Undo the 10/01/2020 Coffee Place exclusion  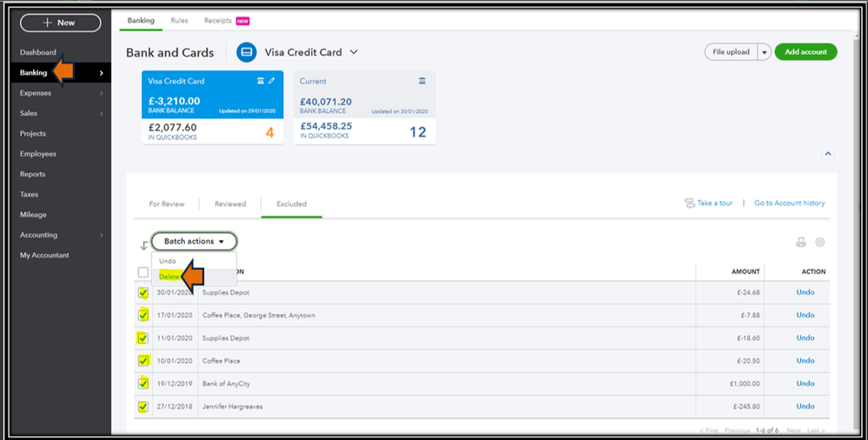click(805, 360)
